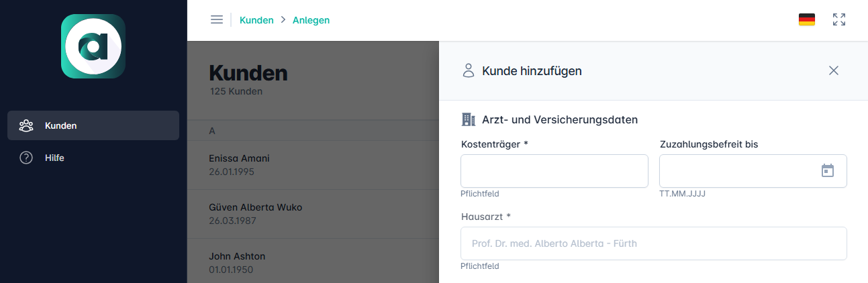Click the building icon beside Arzt- und Versicherungsdaten

[x=469, y=119]
